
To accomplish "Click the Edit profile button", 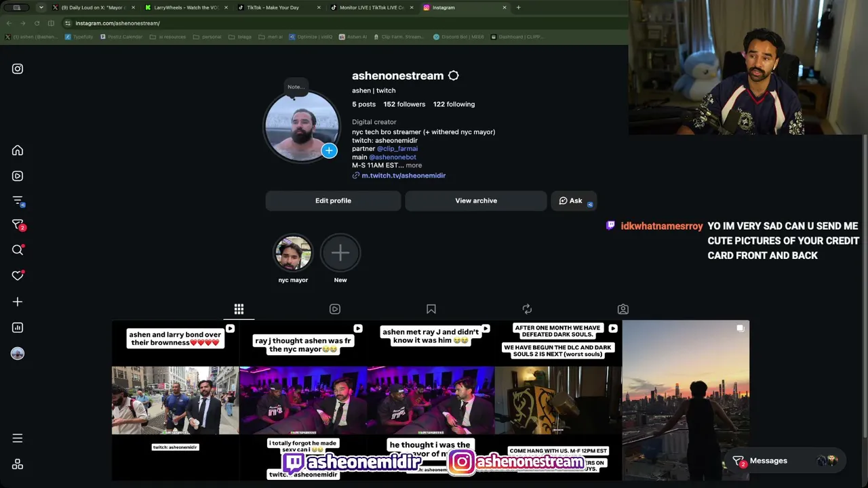I will [333, 201].
